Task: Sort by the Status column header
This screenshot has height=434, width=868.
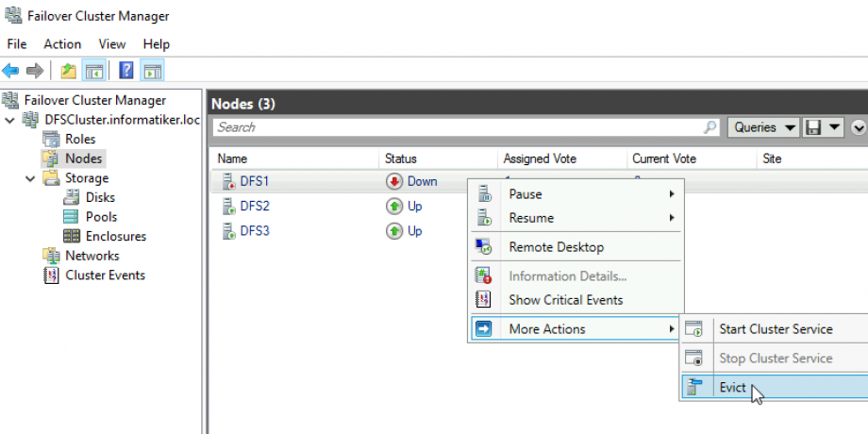Action: coord(401,159)
